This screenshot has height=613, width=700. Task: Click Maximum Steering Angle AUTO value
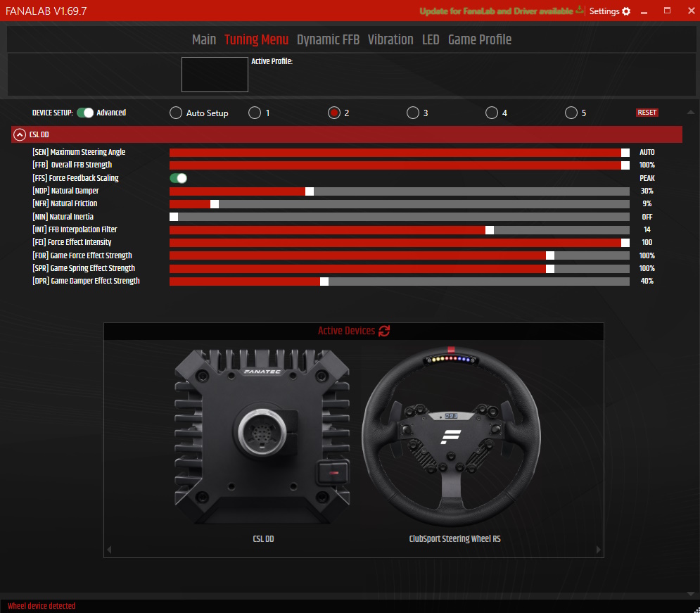click(647, 152)
